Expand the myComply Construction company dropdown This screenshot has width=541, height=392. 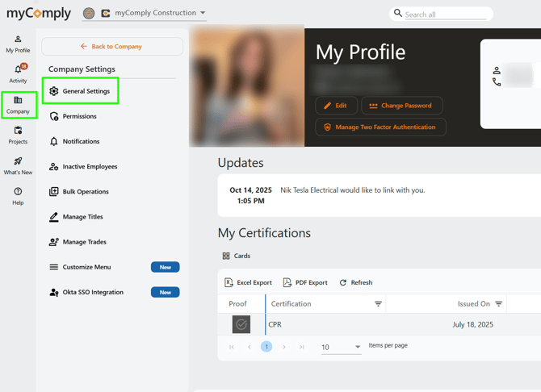tap(203, 13)
